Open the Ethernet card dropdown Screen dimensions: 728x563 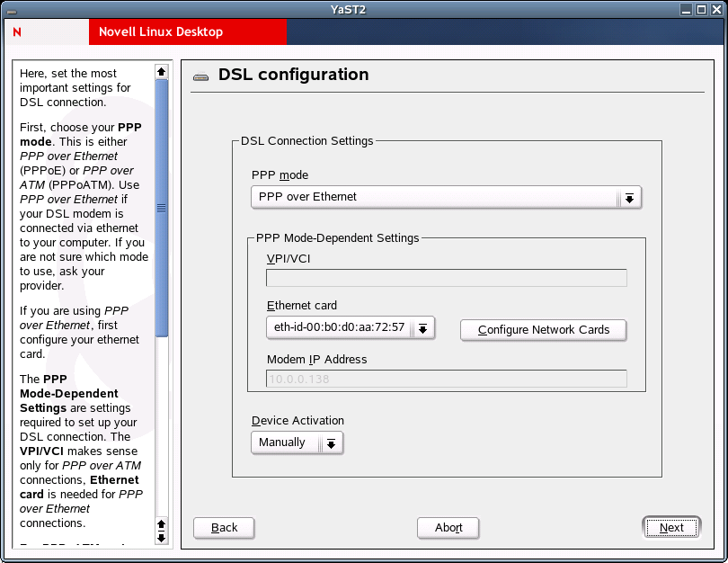pos(351,328)
